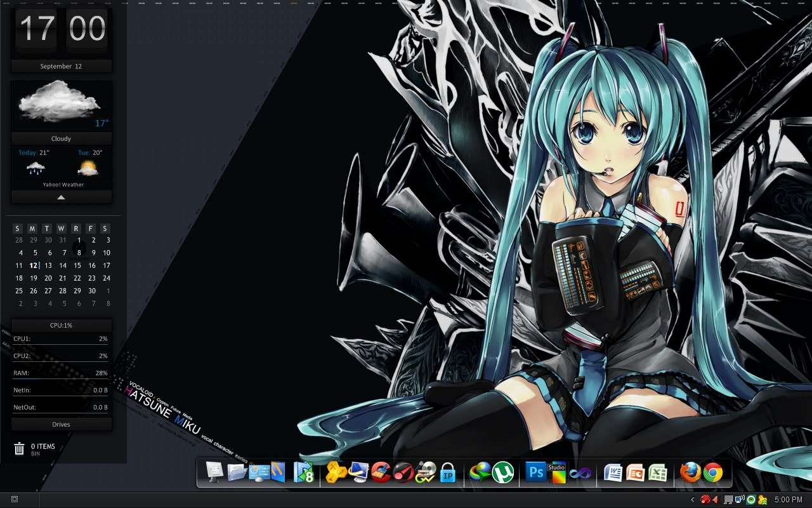Screen dimensions: 812x508
Task: Launch uTorrent from the dock
Action: tap(503, 472)
